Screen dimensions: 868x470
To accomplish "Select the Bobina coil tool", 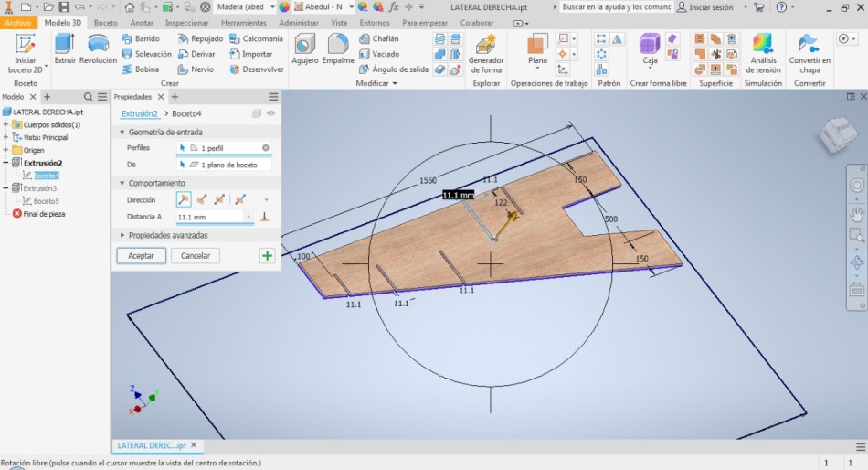I will [141, 69].
